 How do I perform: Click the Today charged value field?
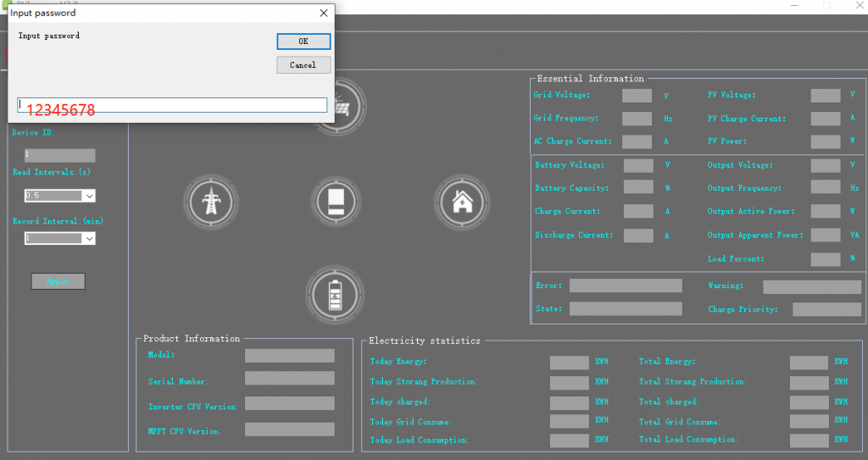pos(569,403)
